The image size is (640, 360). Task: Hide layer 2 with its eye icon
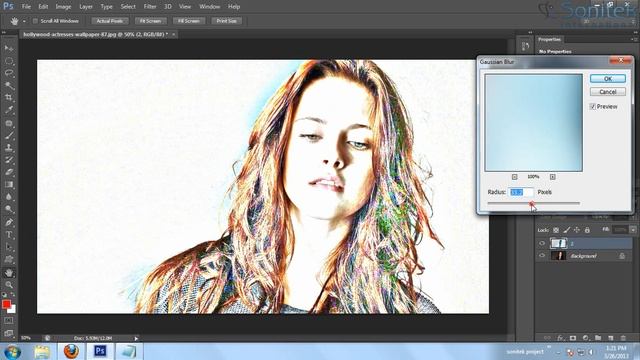[542, 243]
